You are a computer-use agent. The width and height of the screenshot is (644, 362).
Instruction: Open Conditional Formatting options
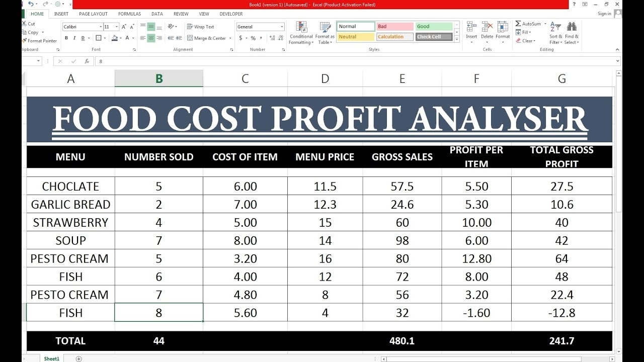(301, 34)
